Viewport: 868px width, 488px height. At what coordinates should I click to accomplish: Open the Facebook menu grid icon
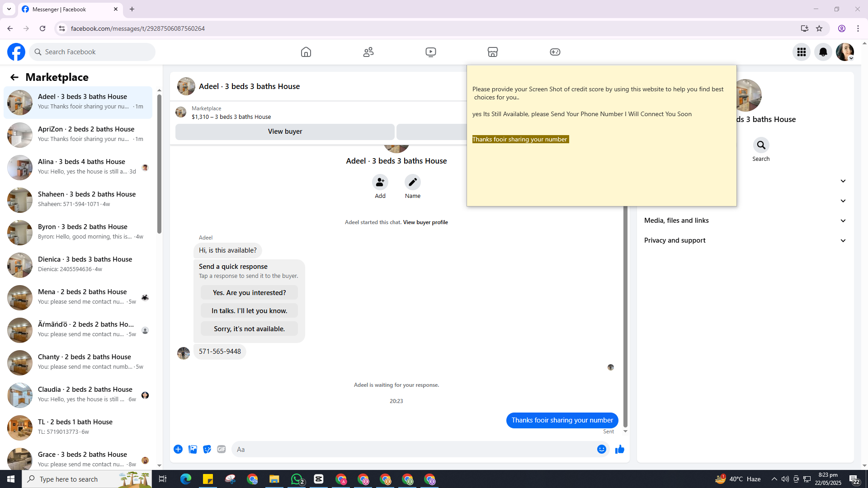(802, 52)
